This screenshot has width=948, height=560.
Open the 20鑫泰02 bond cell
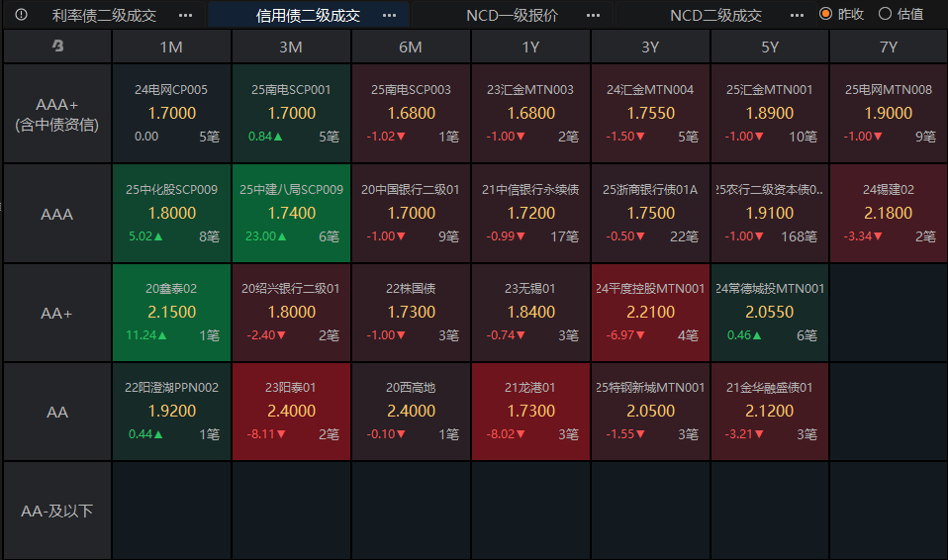171,313
